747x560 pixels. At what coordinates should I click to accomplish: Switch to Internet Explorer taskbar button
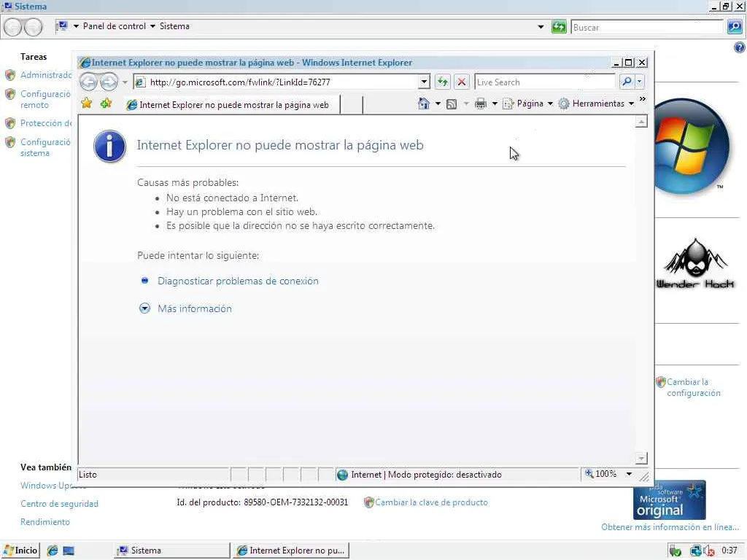tap(290, 551)
